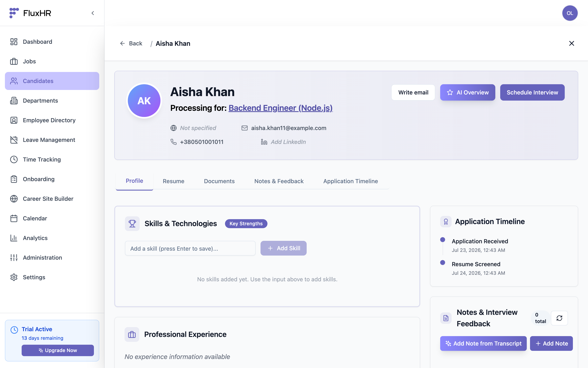Click the OL user avatar
Viewport: 588px width, 368px height.
pyautogui.click(x=570, y=13)
